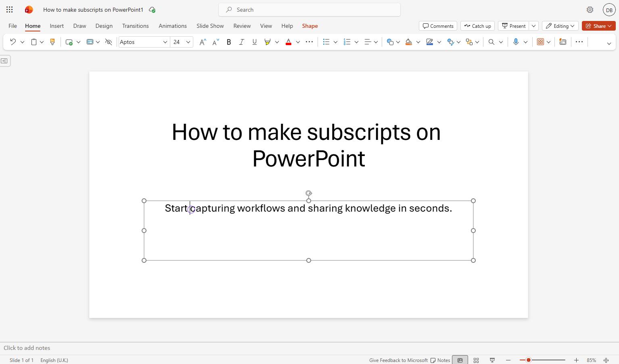Click the Paste clipboard icon
Viewport: 619px width, 364px height.
click(34, 42)
